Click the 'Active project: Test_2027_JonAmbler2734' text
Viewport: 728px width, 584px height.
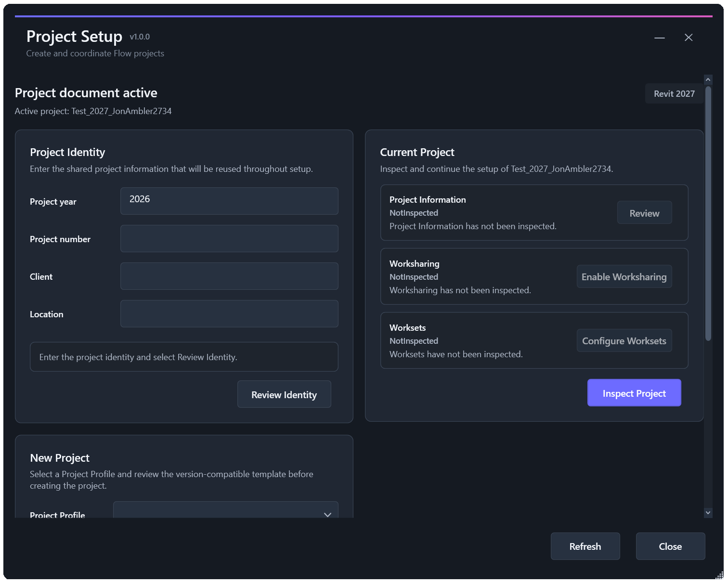point(93,111)
